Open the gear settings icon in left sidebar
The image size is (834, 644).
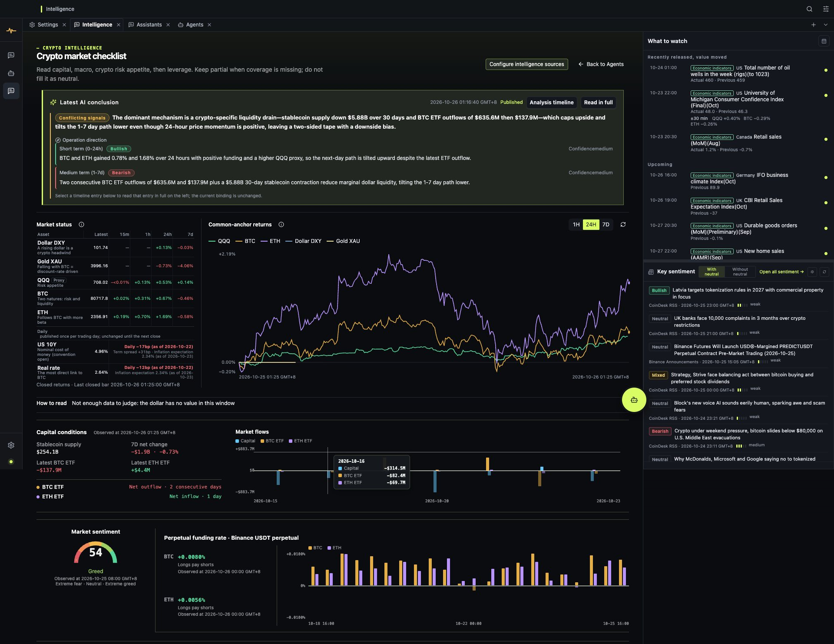(11, 445)
